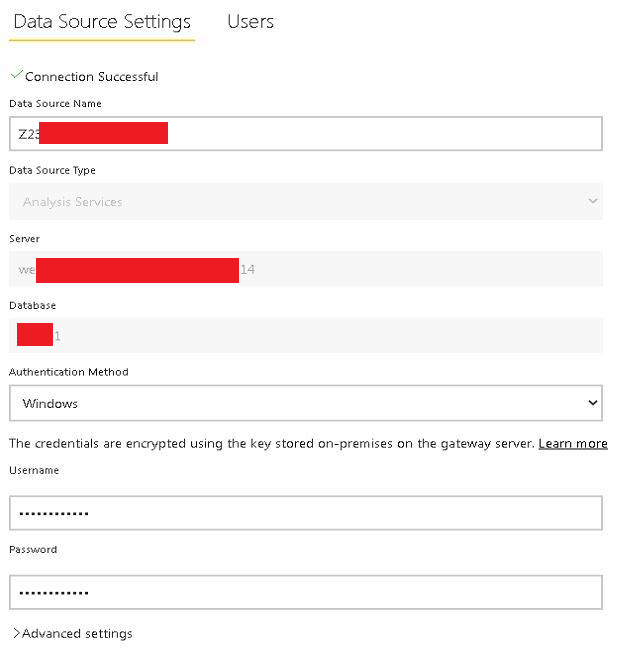Focus the Username input field
Viewport: 643px width, 659px height.
click(x=306, y=513)
